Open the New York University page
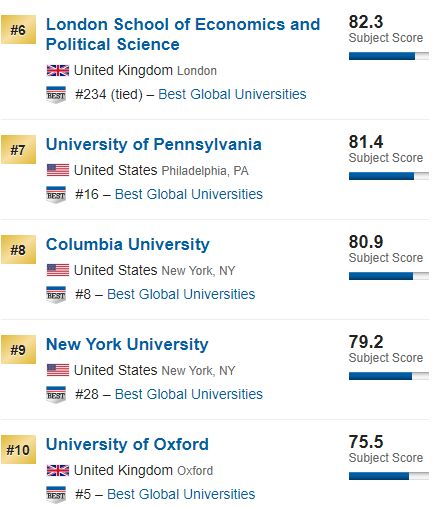The width and height of the screenshot is (435, 507). (x=127, y=344)
